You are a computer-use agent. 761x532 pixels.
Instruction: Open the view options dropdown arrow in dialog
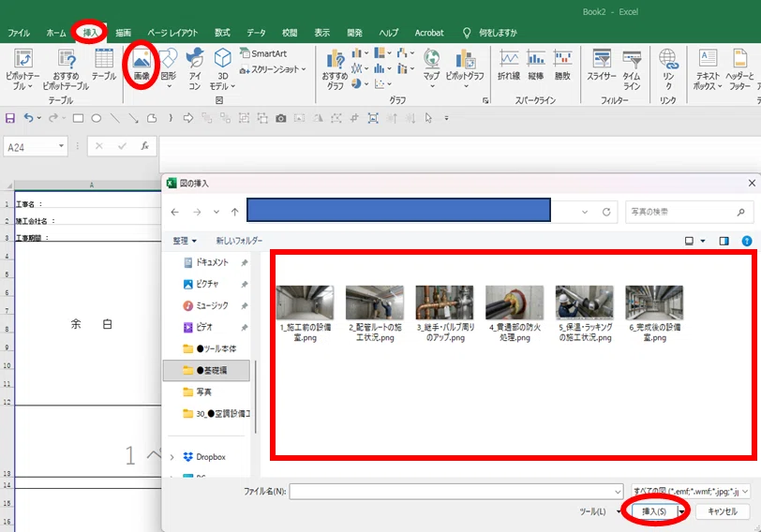(x=703, y=241)
